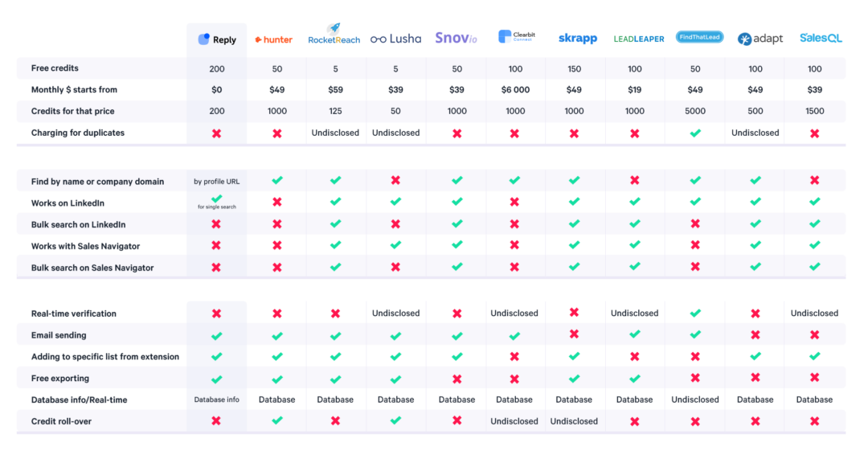This screenshot has height=459, width=868.
Task: Click Lusha's red cross for find by name
Action: [x=395, y=181]
